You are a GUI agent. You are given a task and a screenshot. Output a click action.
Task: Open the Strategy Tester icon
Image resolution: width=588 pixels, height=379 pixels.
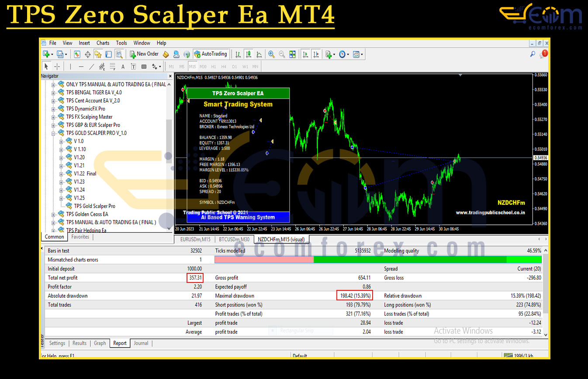click(x=119, y=54)
